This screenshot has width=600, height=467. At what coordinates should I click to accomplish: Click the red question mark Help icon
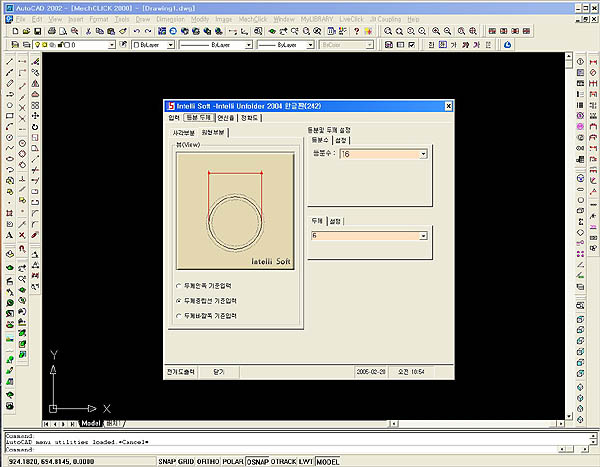(356, 31)
